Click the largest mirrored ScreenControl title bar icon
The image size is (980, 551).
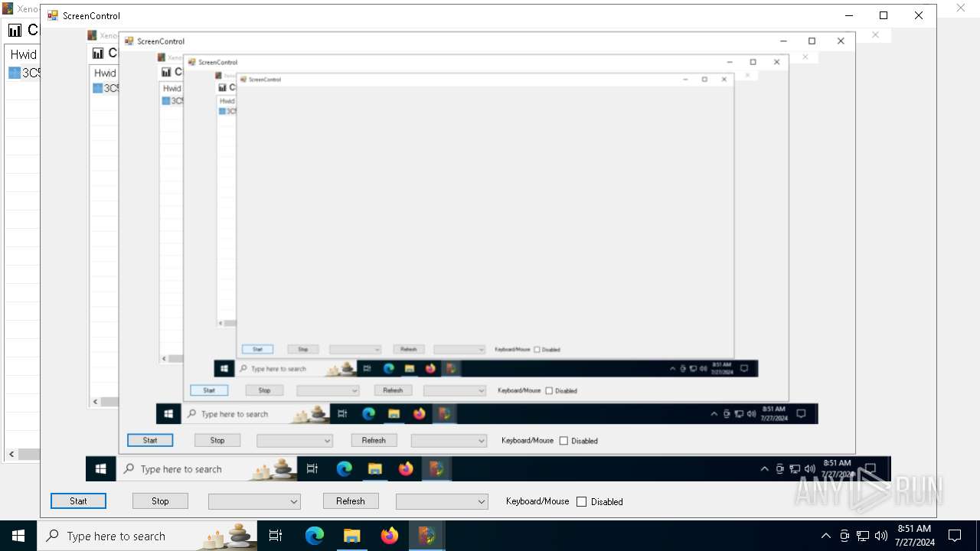click(x=129, y=41)
